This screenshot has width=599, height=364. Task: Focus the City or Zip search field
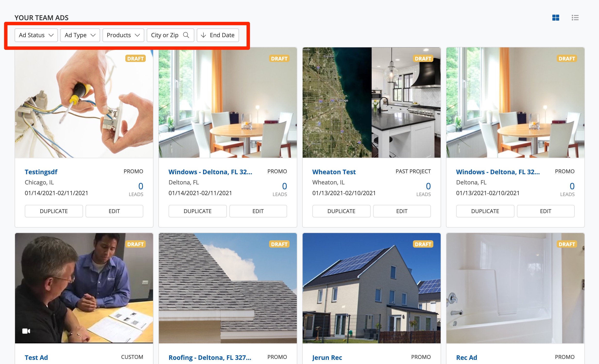(x=170, y=35)
